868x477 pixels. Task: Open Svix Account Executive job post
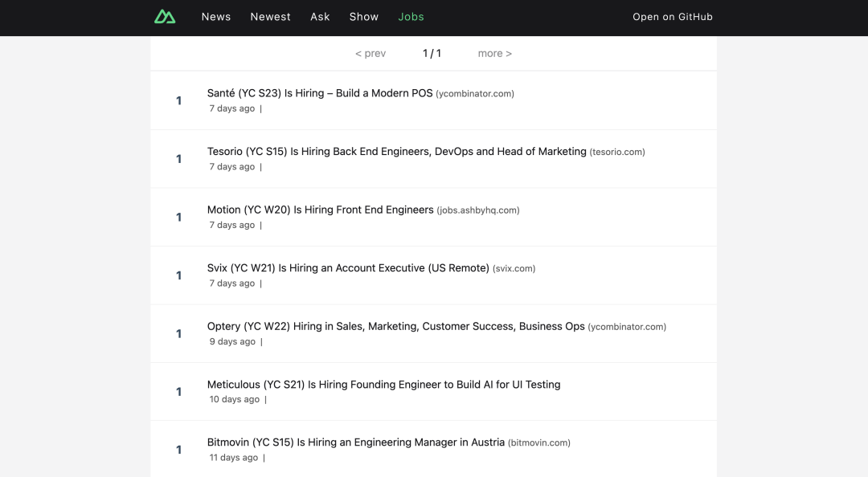click(x=348, y=268)
